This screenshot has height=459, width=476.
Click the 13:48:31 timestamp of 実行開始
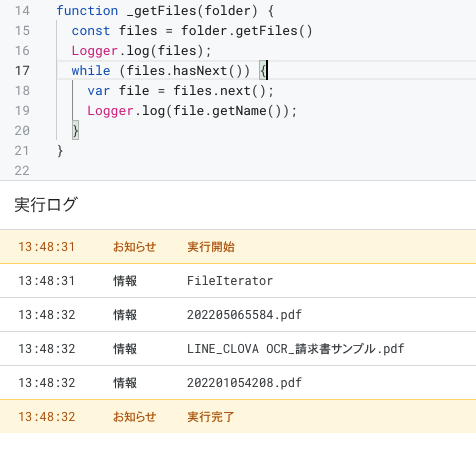pyautogui.click(x=46, y=247)
